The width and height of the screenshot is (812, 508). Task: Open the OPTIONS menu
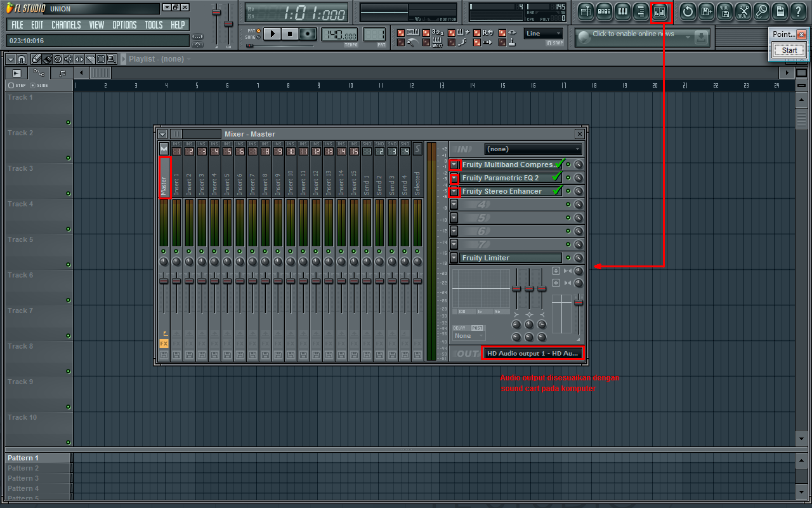pyautogui.click(x=124, y=24)
